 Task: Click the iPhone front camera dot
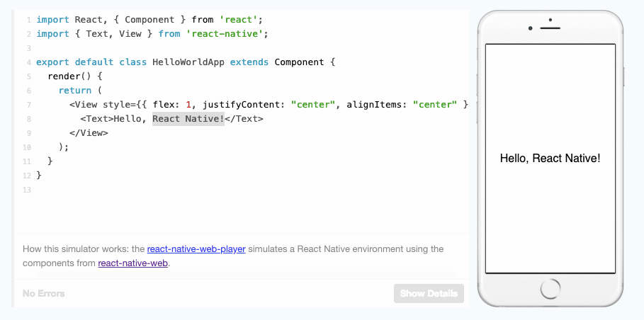[530, 29]
